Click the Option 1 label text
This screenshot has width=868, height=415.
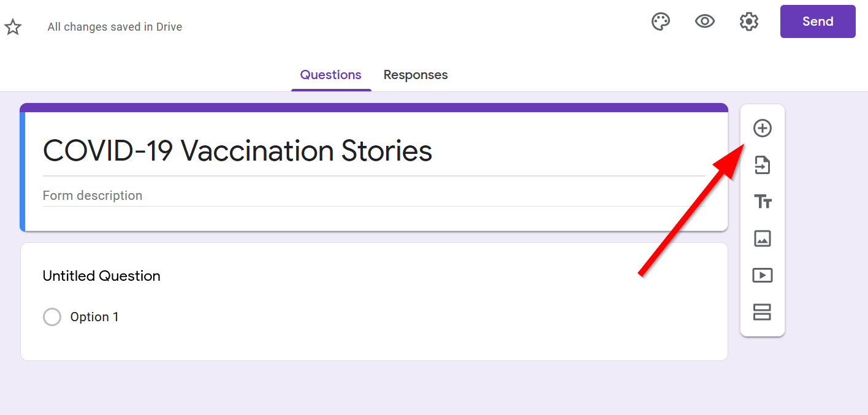point(94,317)
